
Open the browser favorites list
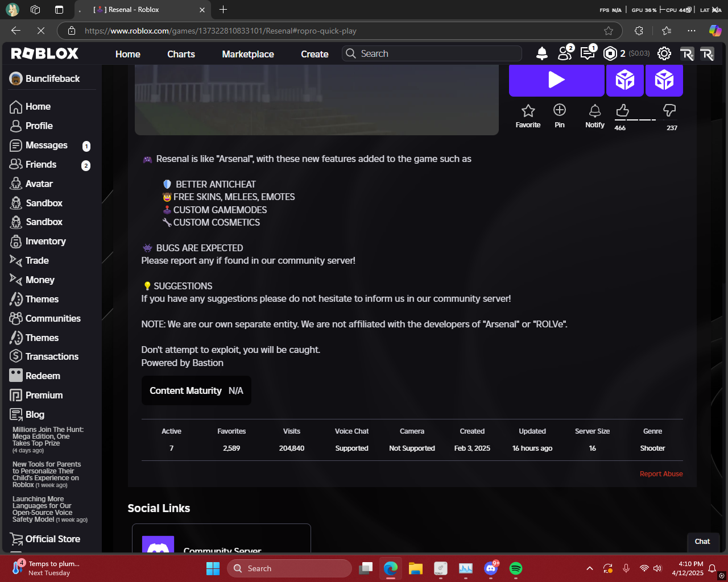667,31
